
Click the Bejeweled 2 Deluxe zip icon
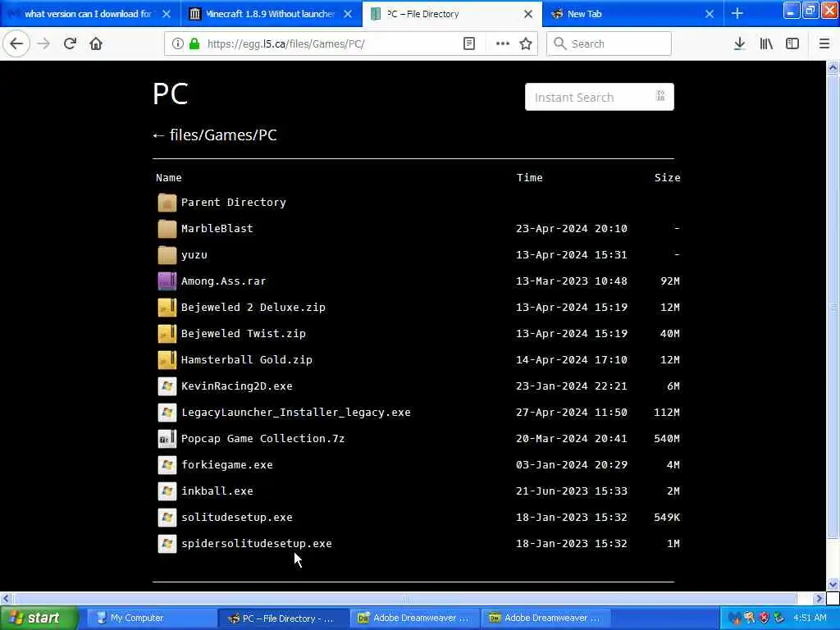(167, 308)
